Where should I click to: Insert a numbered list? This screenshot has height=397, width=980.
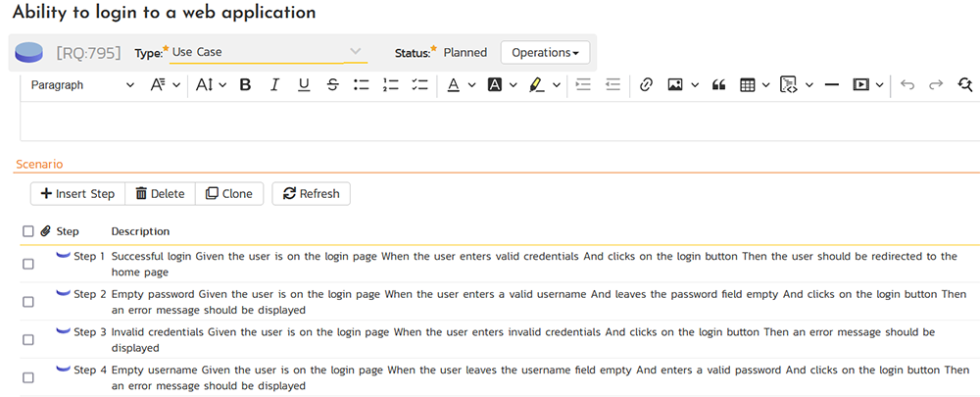pos(390,85)
